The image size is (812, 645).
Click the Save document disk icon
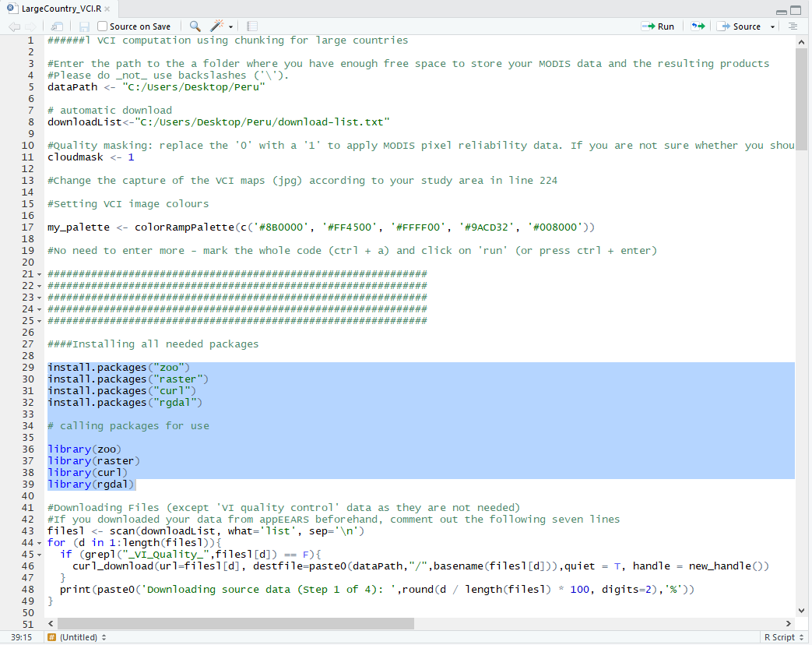tap(84, 26)
